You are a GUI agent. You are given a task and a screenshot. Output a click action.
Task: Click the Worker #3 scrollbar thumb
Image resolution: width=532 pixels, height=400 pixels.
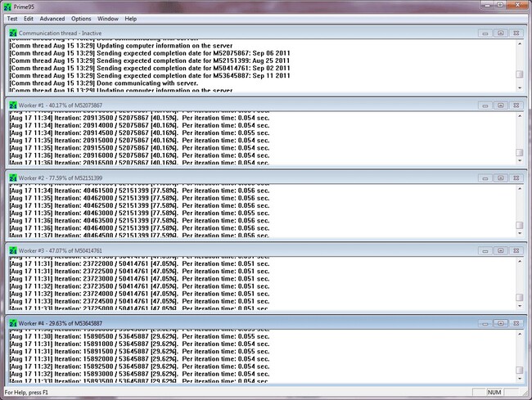coord(520,297)
